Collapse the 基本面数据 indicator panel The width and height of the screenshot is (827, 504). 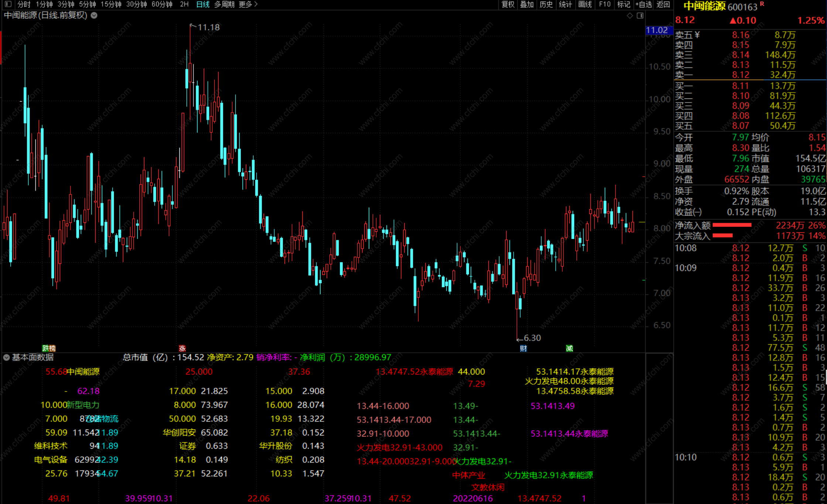[6, 357]
